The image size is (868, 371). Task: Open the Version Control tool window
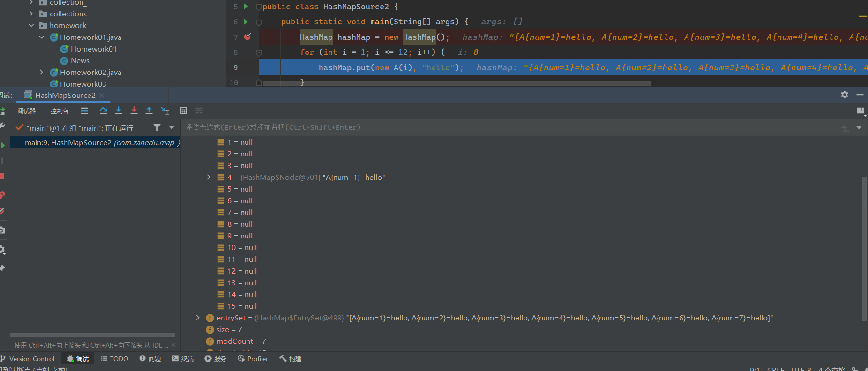pos(28,359)
